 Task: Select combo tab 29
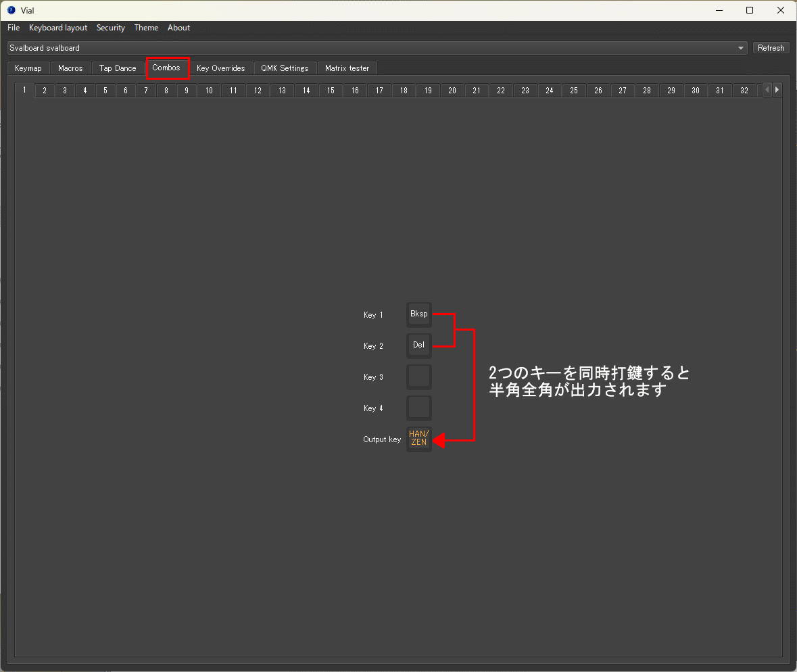point(671,91)
